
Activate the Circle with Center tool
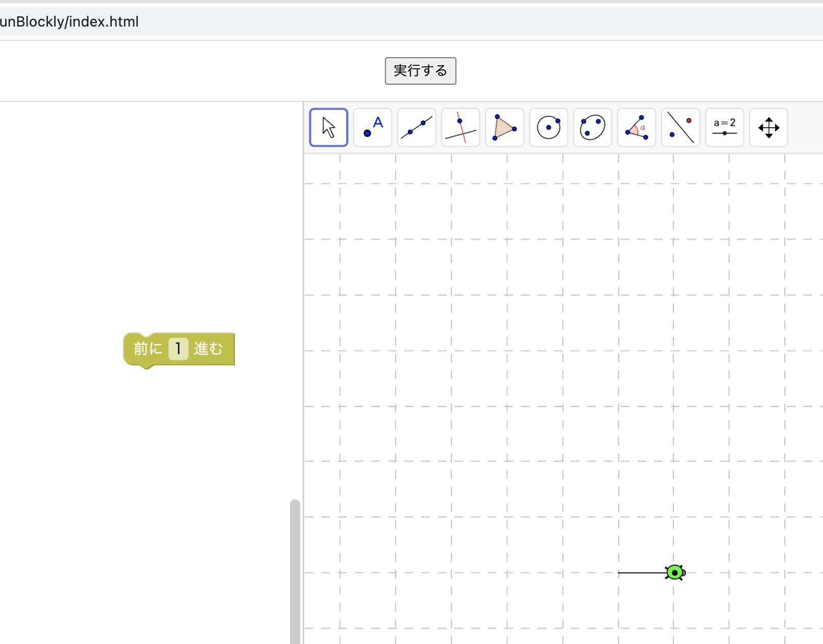pos(548,128)
